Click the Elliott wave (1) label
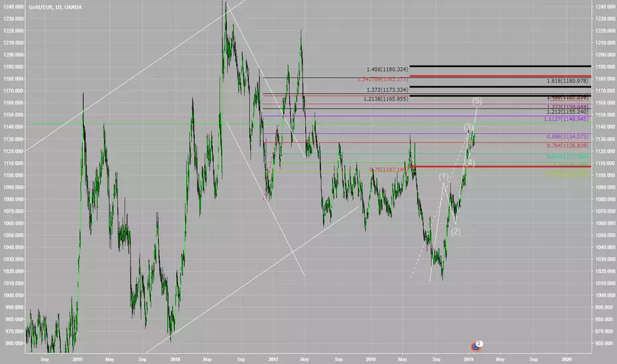The height and width of the screenshot is (364, 617). [x=444, y=177]
